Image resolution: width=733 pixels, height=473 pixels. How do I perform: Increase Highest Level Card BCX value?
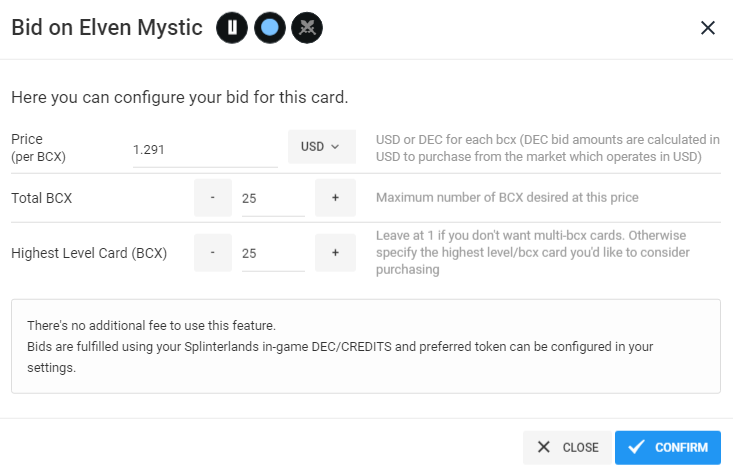tap(335, 253)
